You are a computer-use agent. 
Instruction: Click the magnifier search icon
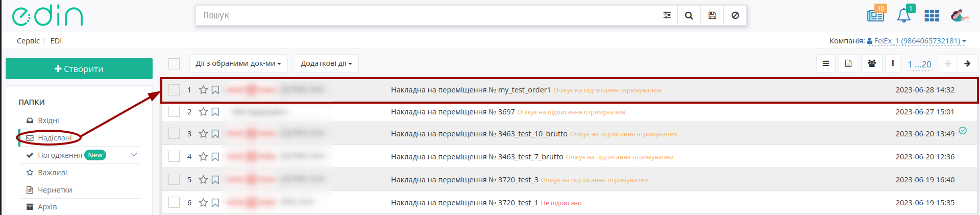coord(689,15)
